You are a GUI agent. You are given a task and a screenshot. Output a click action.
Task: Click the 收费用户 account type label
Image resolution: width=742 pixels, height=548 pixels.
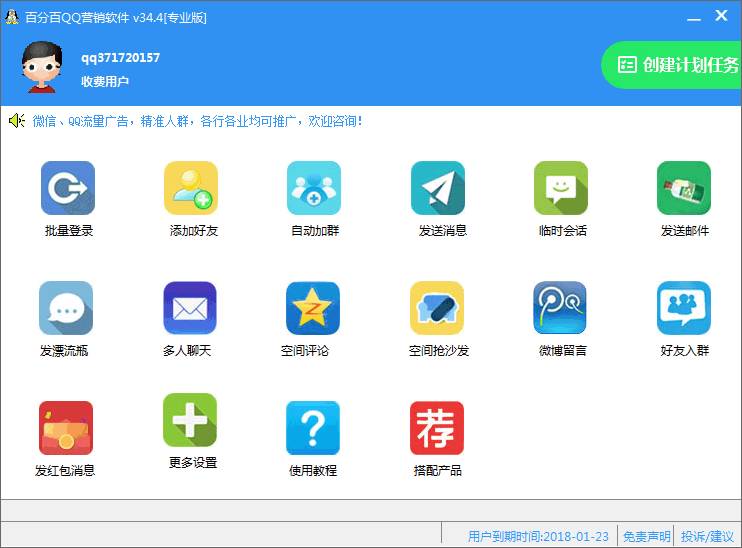click(105, 81)
